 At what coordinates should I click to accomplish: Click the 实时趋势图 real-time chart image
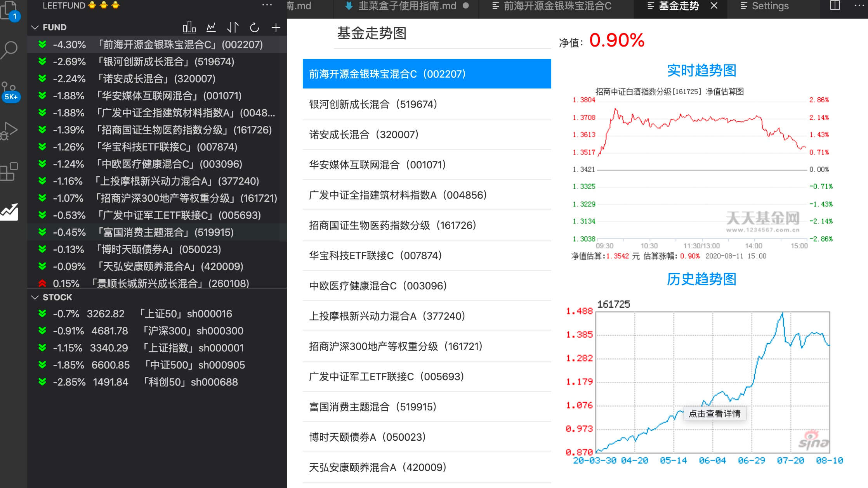click(x=702, y=174)
